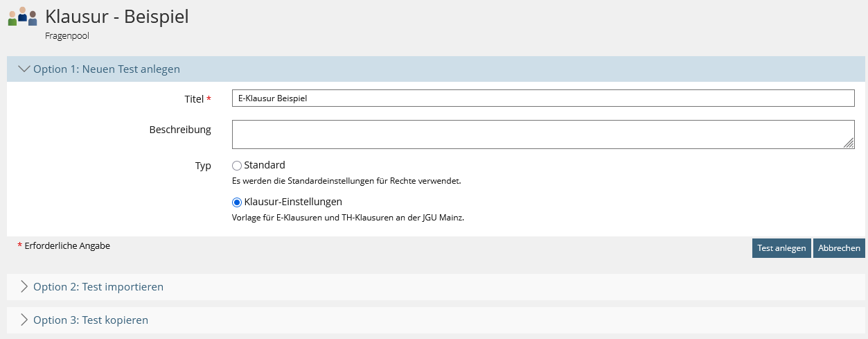
Task: Click the Test anlegen button
Action: pos(781,248)
